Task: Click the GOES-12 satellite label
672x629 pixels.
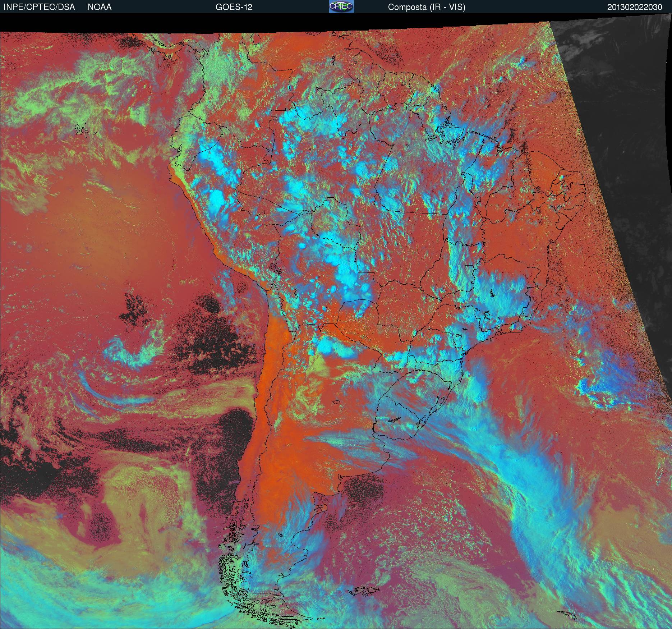Action: click(x=234, y=7)
